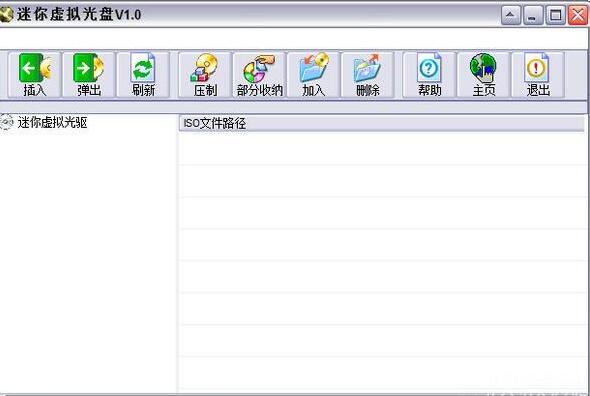The image size is (590, 396).
Task: Visit the 主页 globe icon
Action: pyautogui.click(x=484, y=75)
